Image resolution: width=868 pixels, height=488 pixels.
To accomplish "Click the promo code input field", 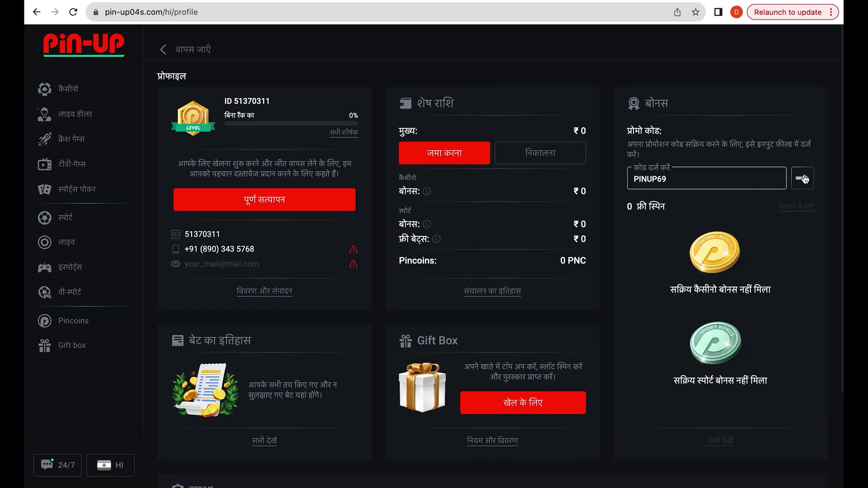I will coord(706,179).
